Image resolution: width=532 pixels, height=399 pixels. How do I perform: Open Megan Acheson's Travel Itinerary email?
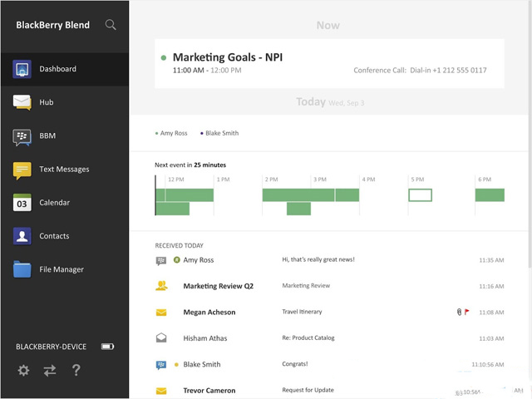click(329, 313)
